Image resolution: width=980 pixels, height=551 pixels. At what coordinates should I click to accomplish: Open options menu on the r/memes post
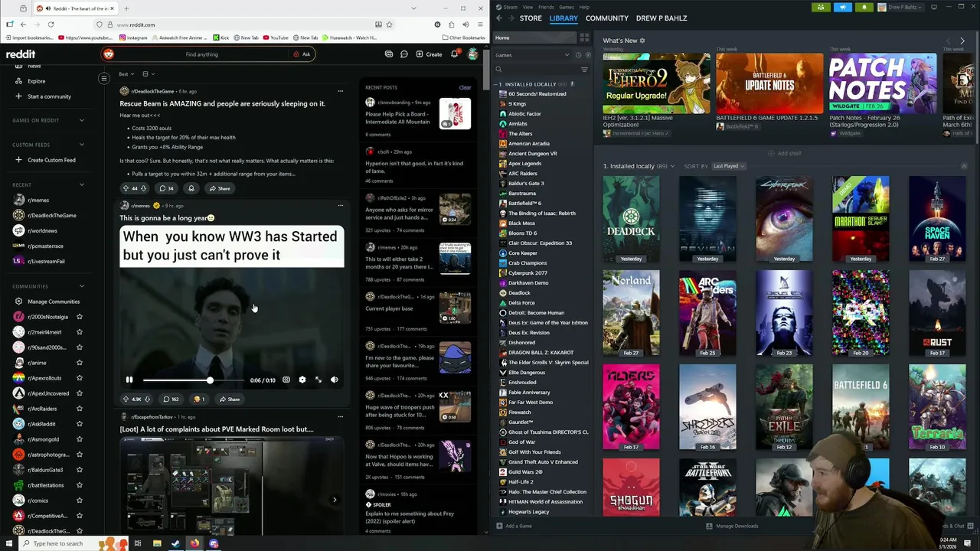coord(341,205)
